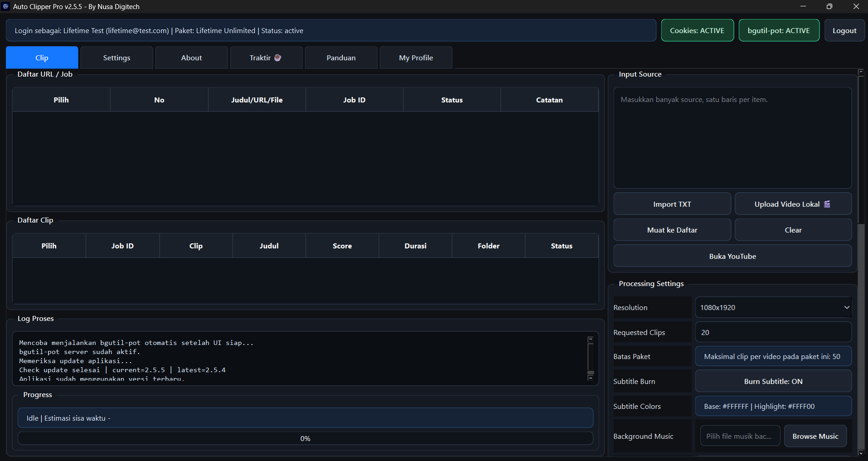Click the down arrow of the log scrollbar

click(590, 378)
